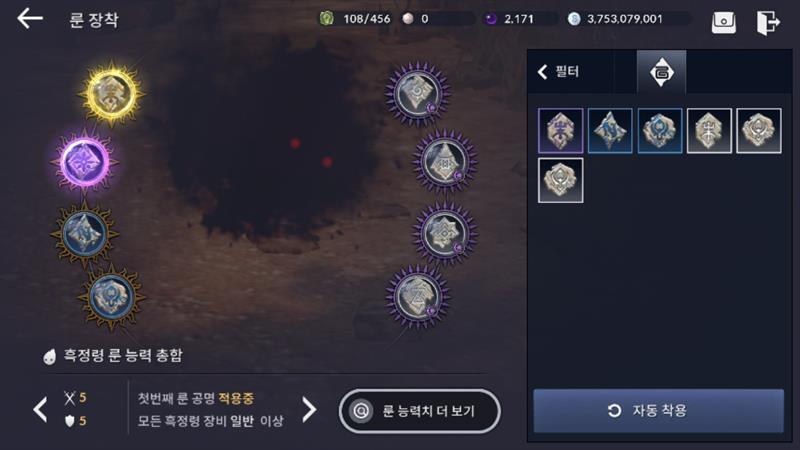The height and width of the screenshot is (450, 800).
Task: Open the inventory bag icon
Action: (723, 21)
